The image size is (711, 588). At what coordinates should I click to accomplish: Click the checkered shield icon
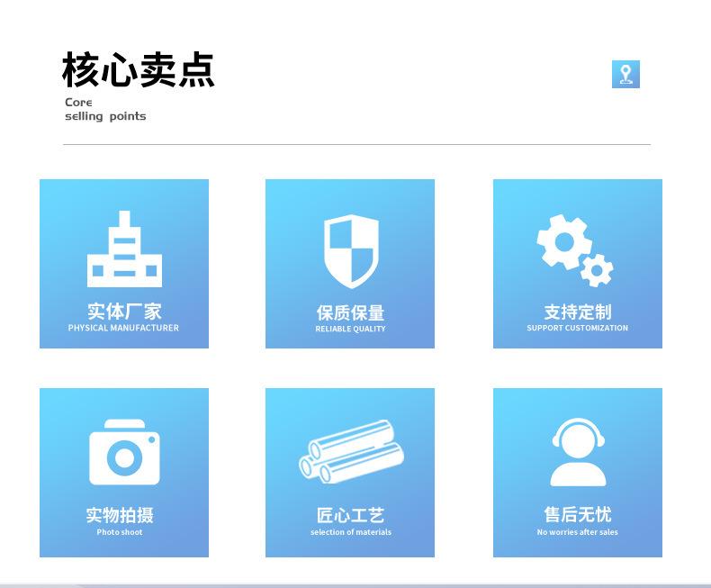pos(351,251)
